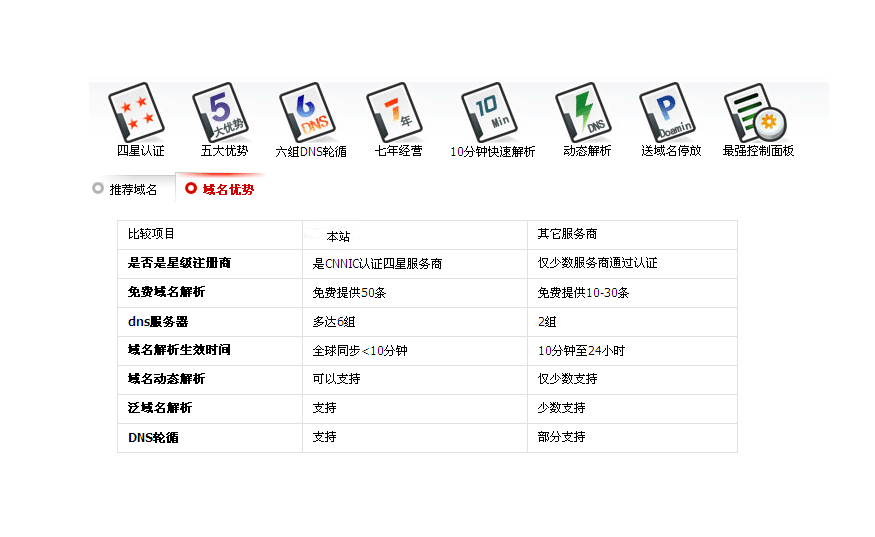The image size is (875, 537).
Task: Select the 域名动态解析 row label
Action: pos(166,379)
